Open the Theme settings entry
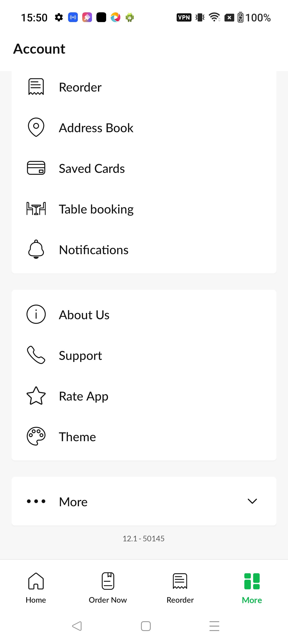 pos(144,436)
